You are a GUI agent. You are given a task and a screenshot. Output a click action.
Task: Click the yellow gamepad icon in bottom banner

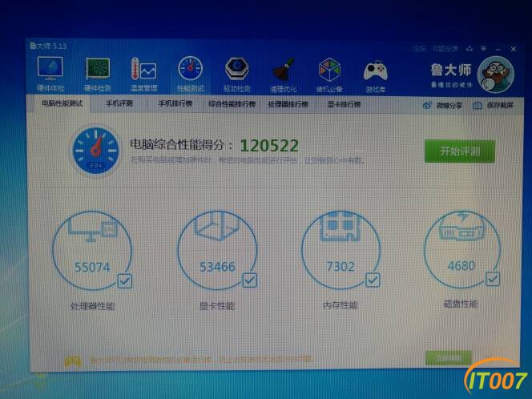73,361
